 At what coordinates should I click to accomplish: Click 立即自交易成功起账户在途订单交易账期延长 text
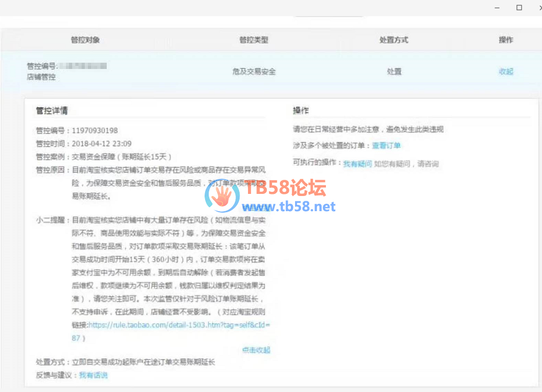click(143, 362)
